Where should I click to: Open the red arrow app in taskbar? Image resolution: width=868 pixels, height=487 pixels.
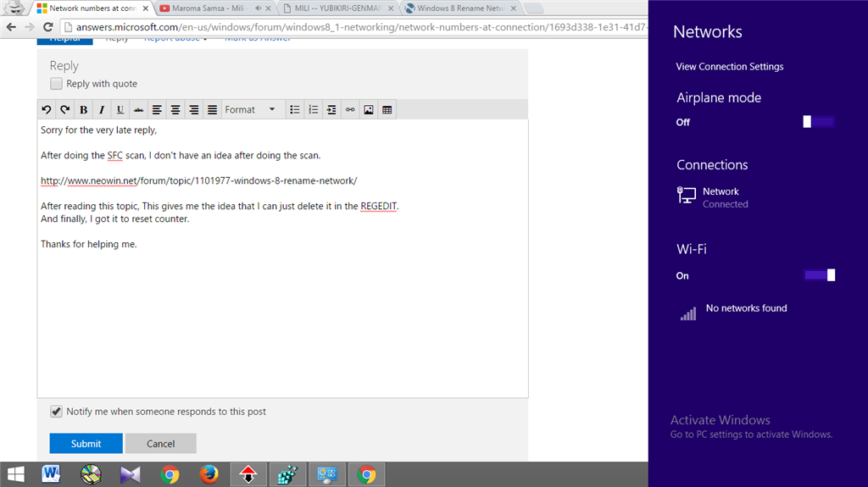(x=248, y=474)
